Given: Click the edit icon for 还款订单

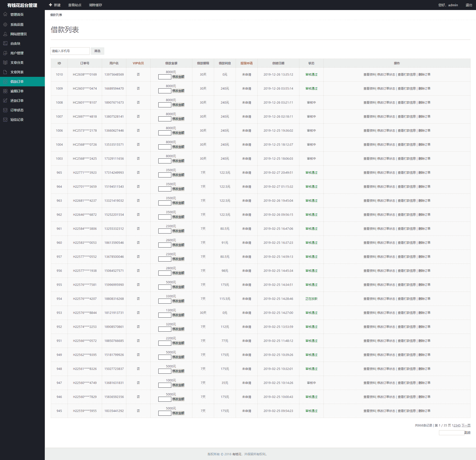Looking at the screenshot, I should tap(5, 101).
